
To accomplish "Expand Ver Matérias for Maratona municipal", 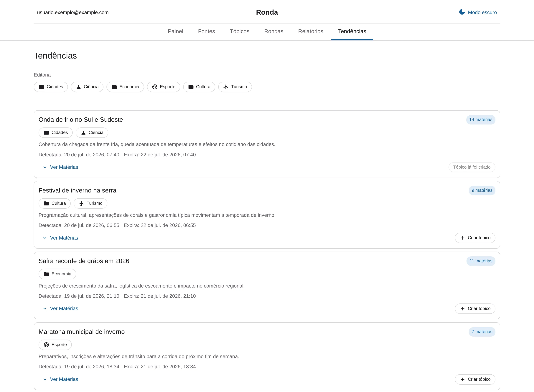I will click(61, 379).
